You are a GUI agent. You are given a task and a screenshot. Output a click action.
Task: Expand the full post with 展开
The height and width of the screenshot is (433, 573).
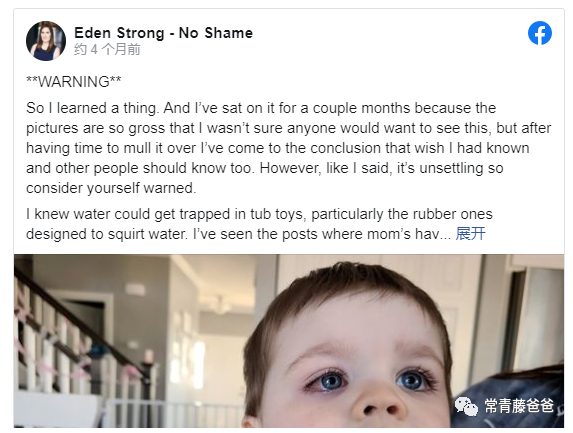point(470,234)
